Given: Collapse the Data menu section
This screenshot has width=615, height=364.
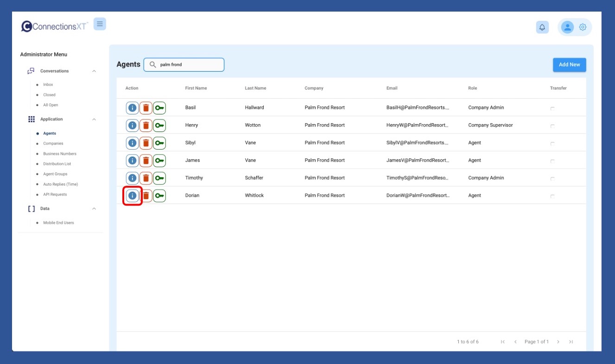Looking at the screenshot, I should click(x=94, y=209).
